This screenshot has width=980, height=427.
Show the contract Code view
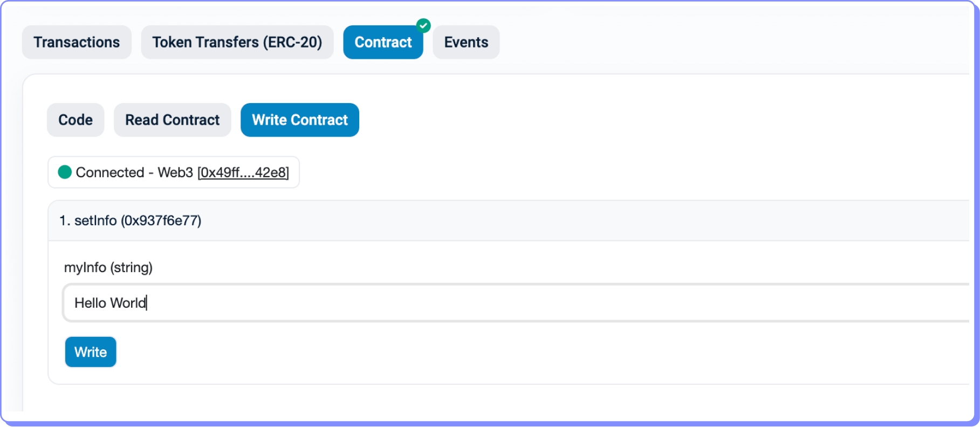click(76, 120)
